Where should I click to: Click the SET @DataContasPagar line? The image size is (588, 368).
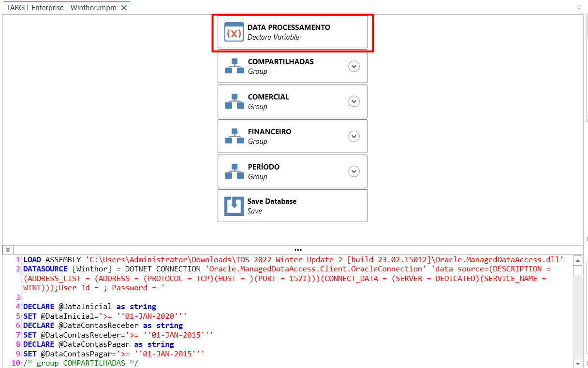point(114,354)
